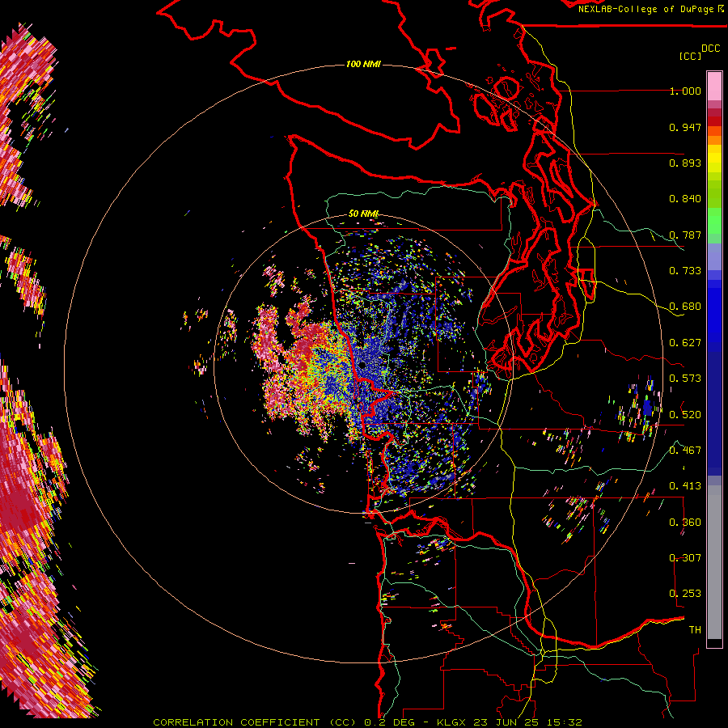Pick the yellow segment of the color bar
Viewport: 728px width, 728px height.
pos(714,159)
